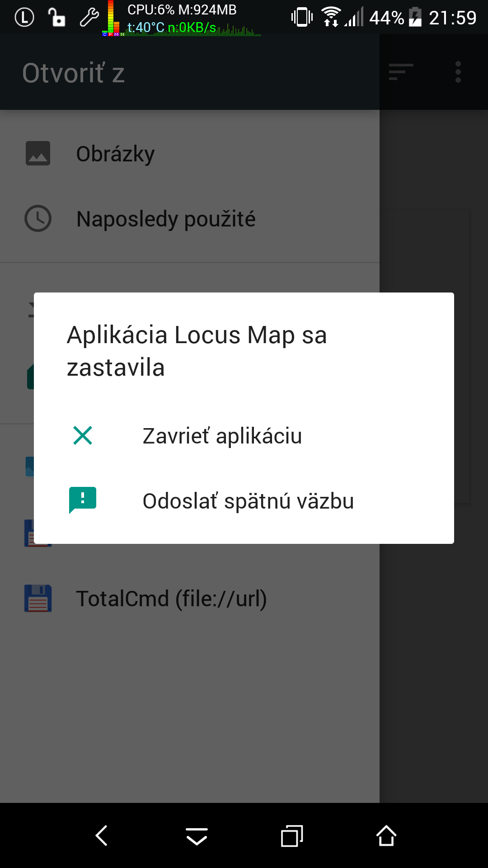The image size is (488, 868).
Task: Select Zavrieť aplikáciu option
Action: [244, 436]
